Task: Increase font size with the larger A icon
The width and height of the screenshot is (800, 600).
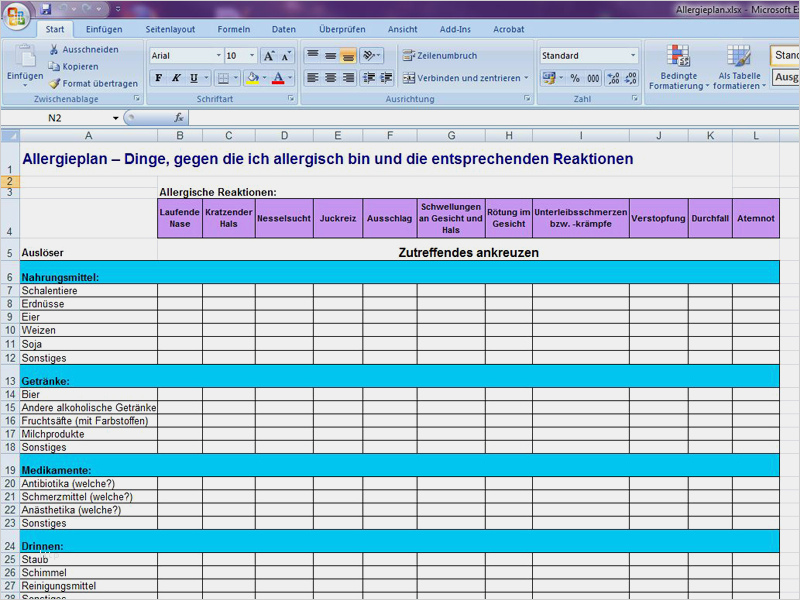Action: (269, 56)
